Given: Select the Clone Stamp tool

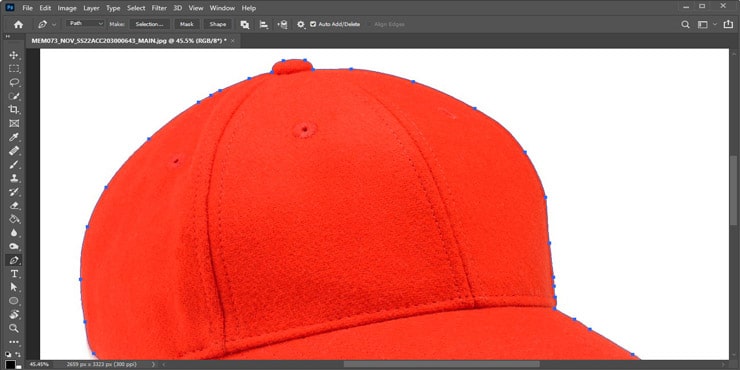Looking at the screenshot, I should (x=14, y=178).
